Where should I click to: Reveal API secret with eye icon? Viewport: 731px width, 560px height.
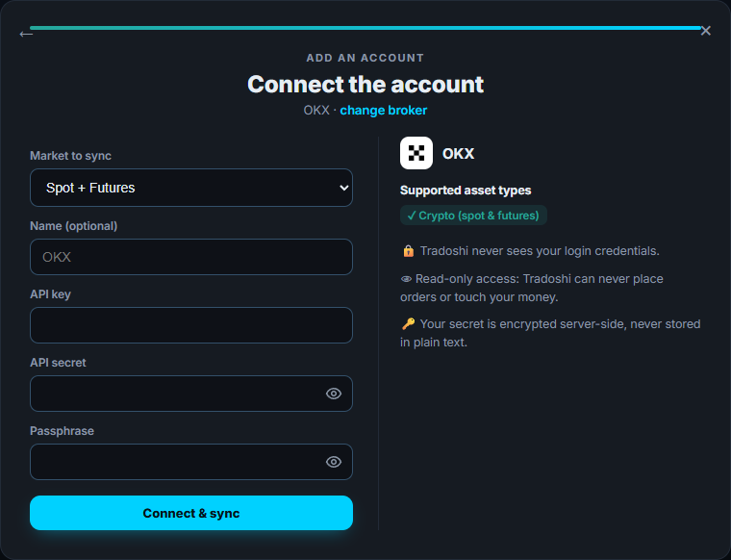[334, 394]
